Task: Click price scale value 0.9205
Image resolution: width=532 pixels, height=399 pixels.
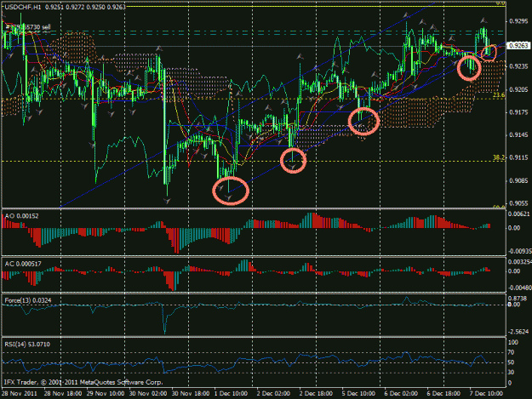Action: pyautogui.click(x=518, y=90)
